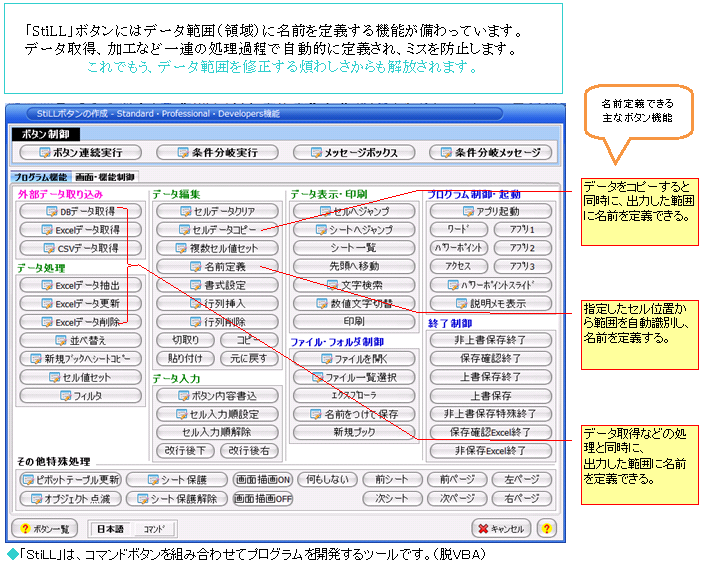The height and width of the screenshot is (566, 704).
Task: Click the ファイルを開く button
Action: (x=354, y=359)
